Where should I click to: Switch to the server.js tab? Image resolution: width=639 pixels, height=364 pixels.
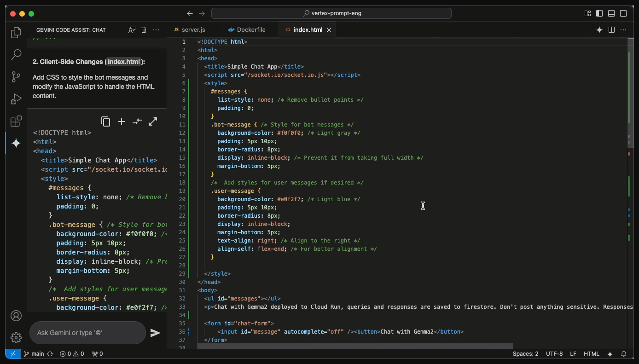point(194,30)
